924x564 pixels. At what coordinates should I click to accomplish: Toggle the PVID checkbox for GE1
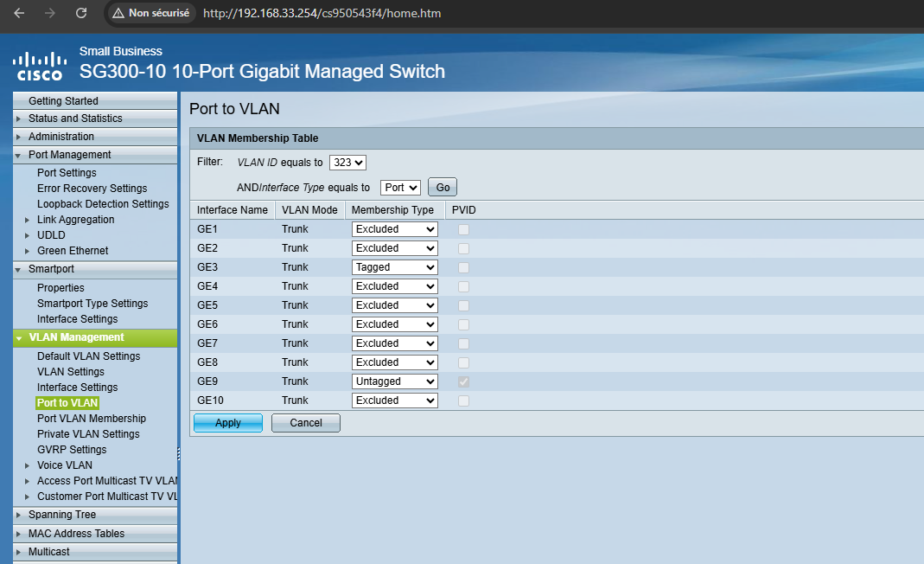(464, 229)
